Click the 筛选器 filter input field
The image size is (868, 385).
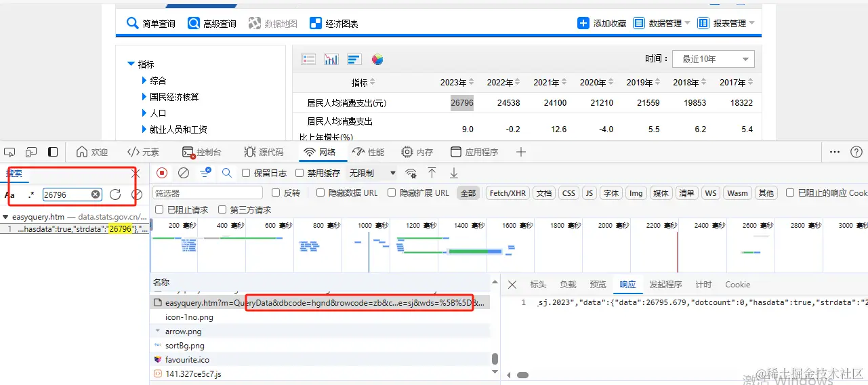pyautogui.click(x=207, y=193)
